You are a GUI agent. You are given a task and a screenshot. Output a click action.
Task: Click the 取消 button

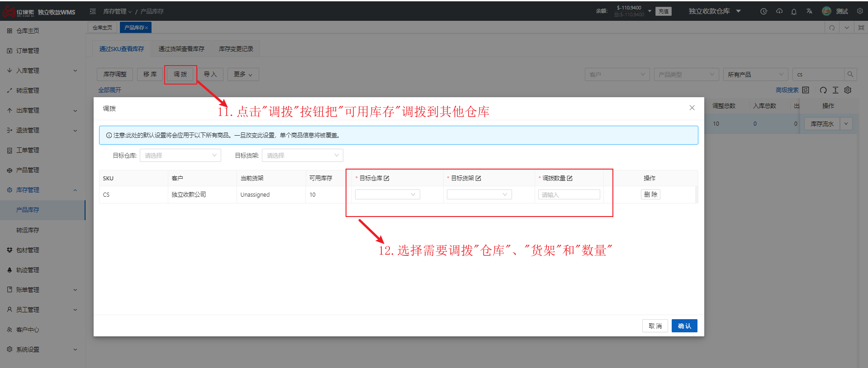click(655, 326)
